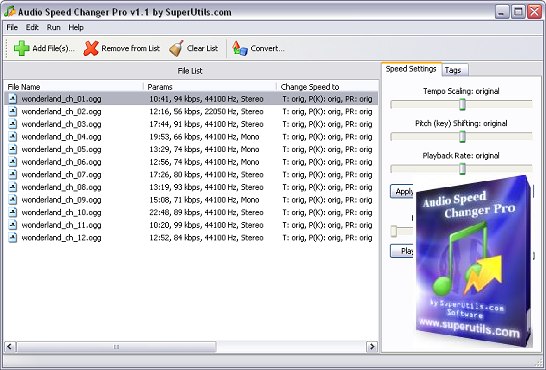This screenshot has width=546, height=370.
Task: Click the file icon of wonderland_ch_08.ogg
Action: 13,187
